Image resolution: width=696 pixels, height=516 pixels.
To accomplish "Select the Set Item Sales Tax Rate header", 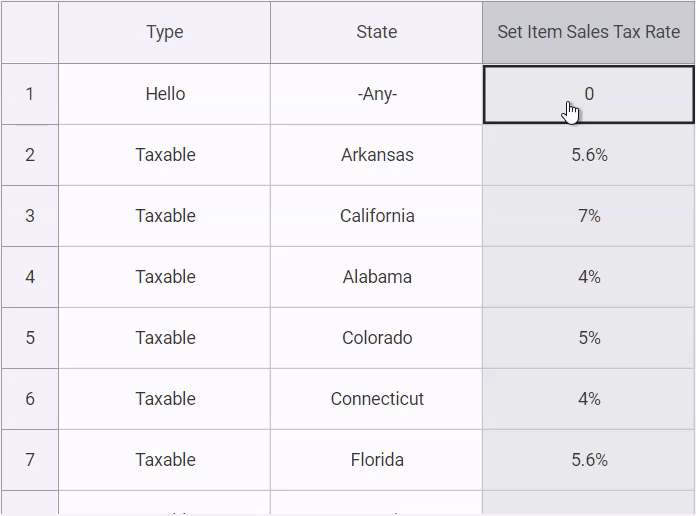I will tap(588, 32).
